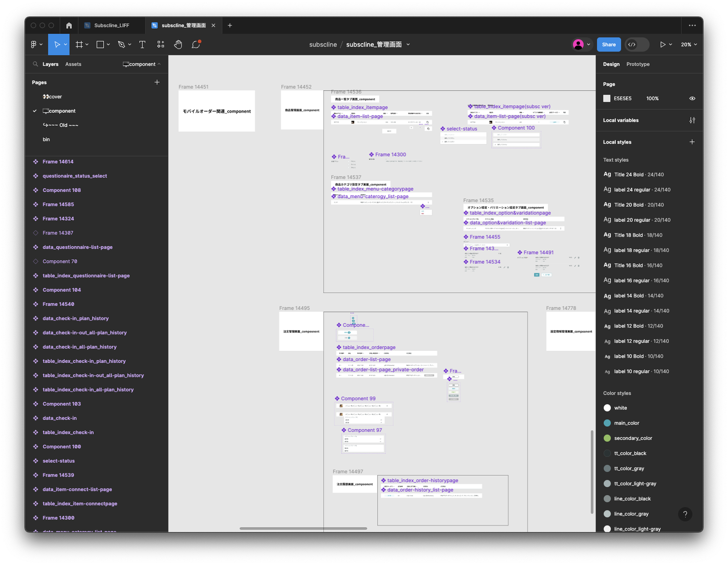This screenshot has width=728, height=565.
Task: Select the Hand tool in toolbar
Action: click(x=178, y=44)
